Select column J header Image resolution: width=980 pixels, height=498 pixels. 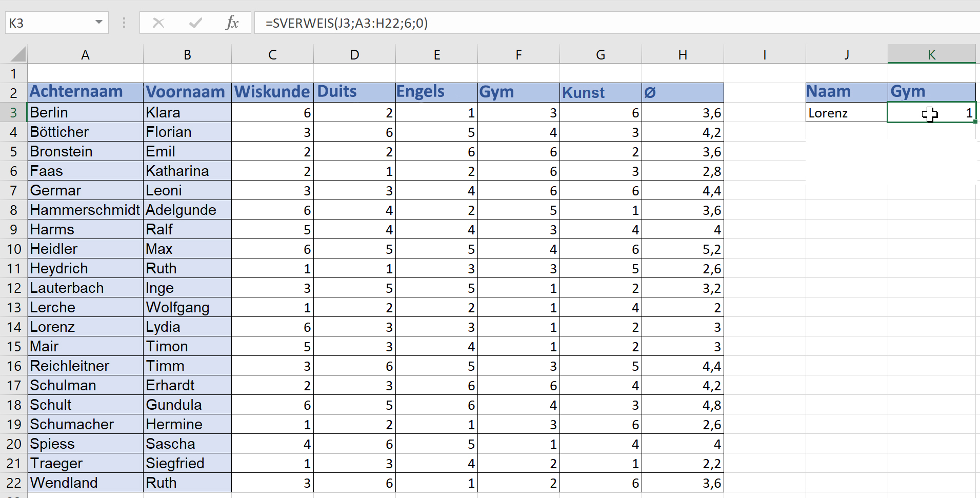847,54
